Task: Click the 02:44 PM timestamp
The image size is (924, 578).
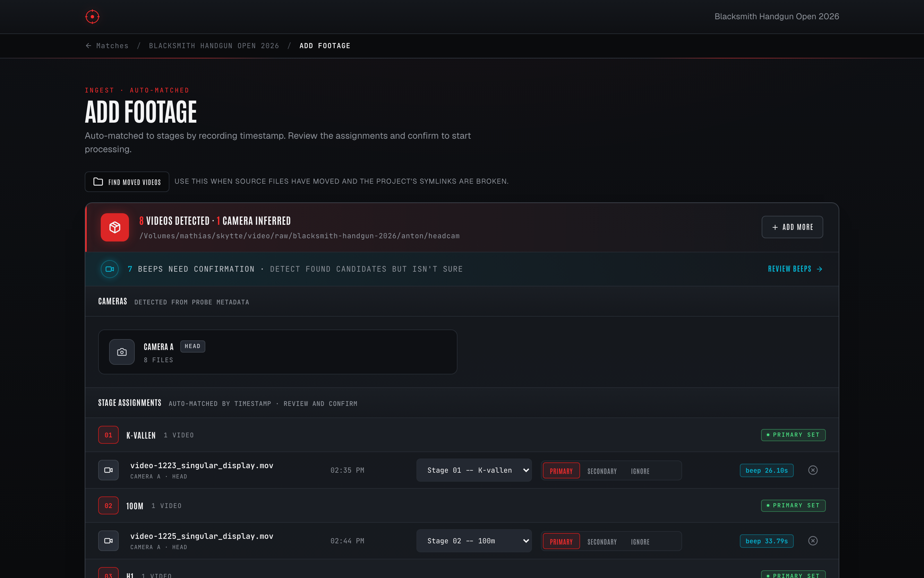Action: click(x=347, y=541)
